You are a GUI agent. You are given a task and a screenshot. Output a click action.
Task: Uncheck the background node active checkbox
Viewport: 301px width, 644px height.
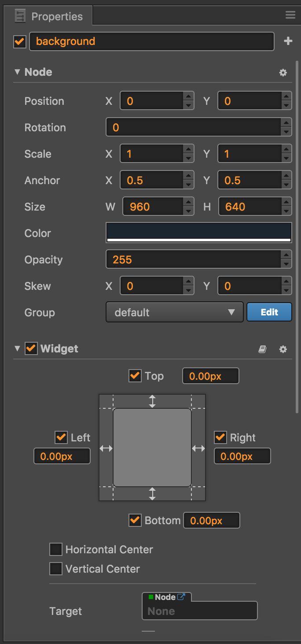(20, 42)
